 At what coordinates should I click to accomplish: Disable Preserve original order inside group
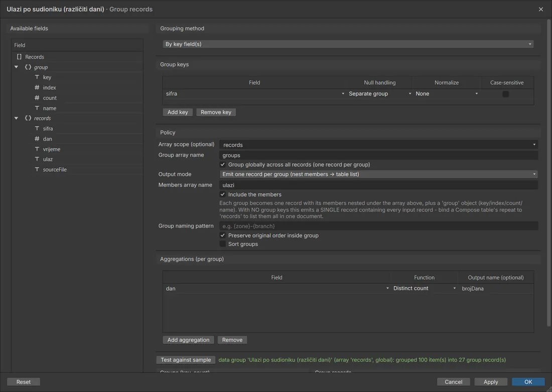click(x=222, y=235)
